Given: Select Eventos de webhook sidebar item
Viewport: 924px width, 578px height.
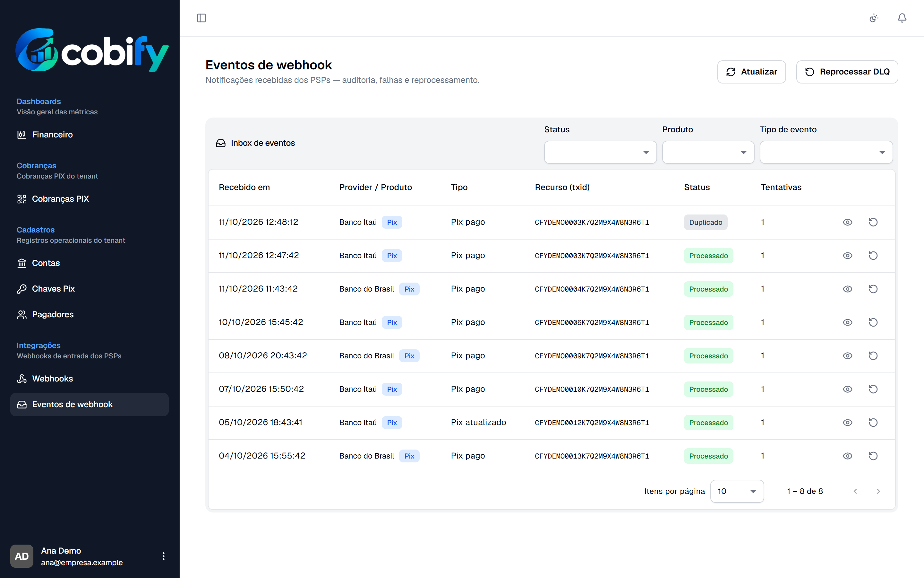Looking at the screenshot, I should click(x=89, y=405).
